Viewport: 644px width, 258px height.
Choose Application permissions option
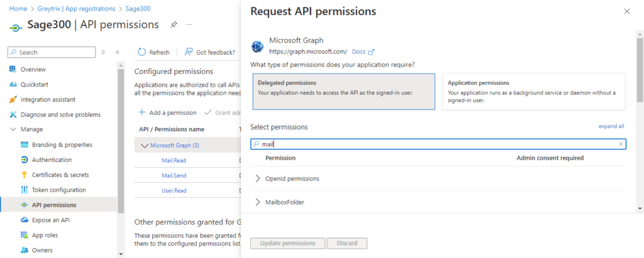(x=533, y=92)
